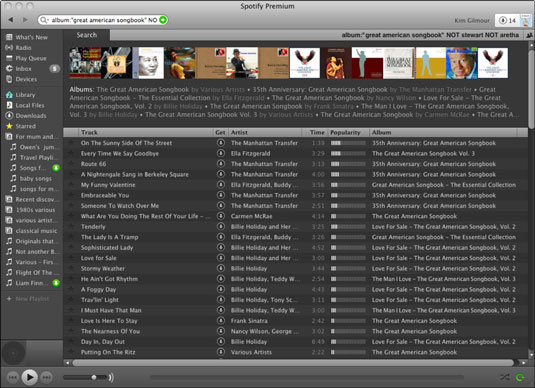This screenshot has height=388, width=535.
Task: Click green download badge beside 'Liam Finn...'
Action: click(x=56, y=283)
